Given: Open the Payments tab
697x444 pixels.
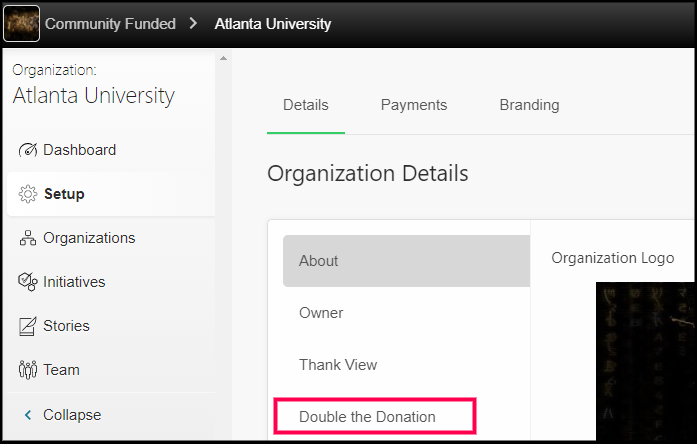Looking at the screenshot, I should [414, 105].
